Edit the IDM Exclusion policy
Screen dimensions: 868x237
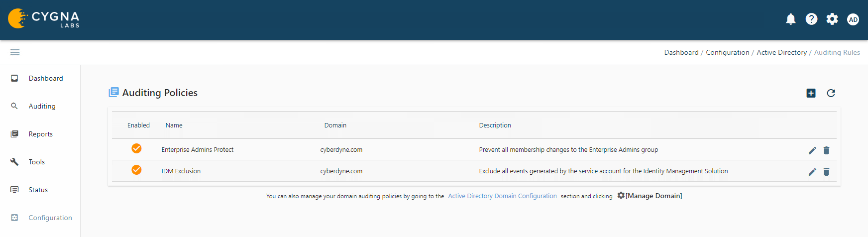click(812, 172)
